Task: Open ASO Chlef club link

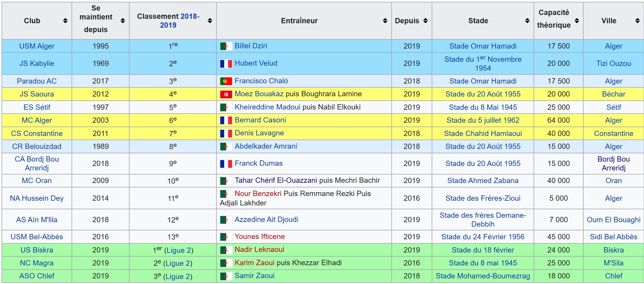Action: [x=37, y=276]
